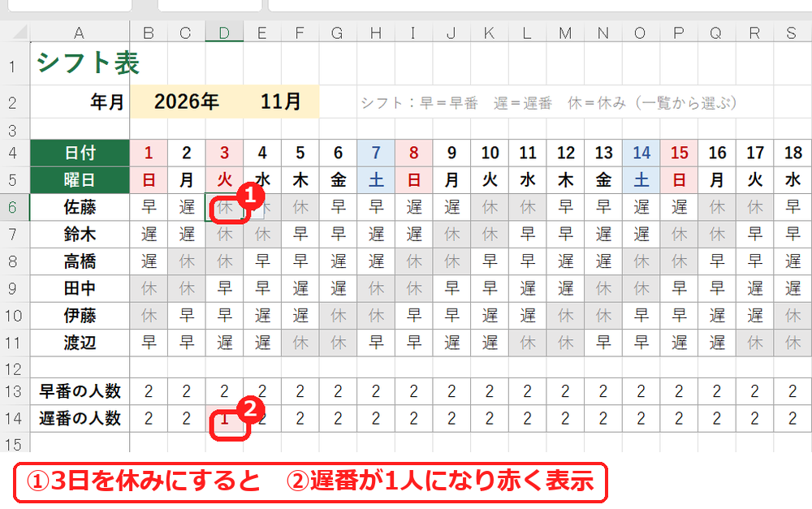The width and height of the screenshot is (812, 509).
Task: Select 田中's shift cell for day 13
Action: [603, 288]
